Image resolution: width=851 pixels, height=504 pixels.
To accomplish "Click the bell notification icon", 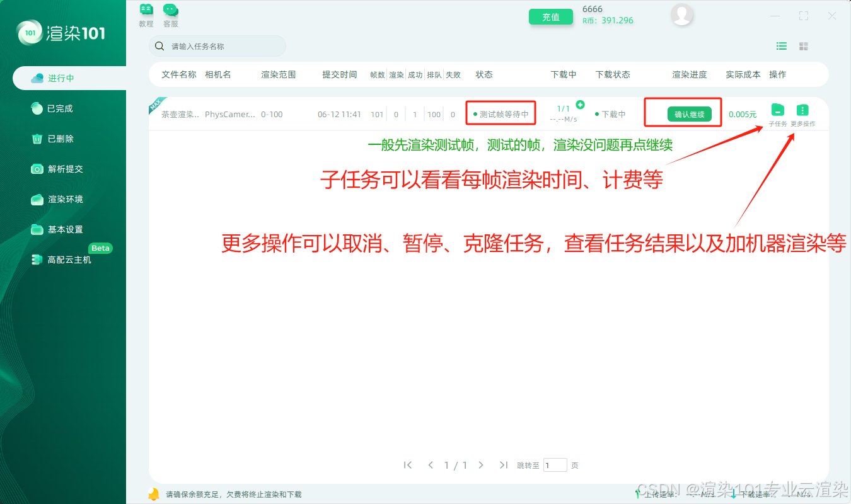I will 153,494.
